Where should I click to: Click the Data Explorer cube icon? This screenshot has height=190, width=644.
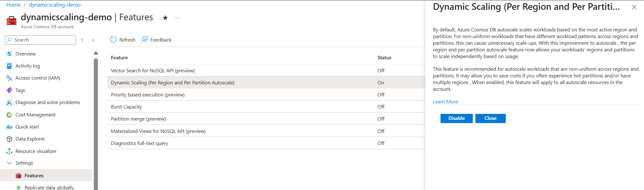(9, 139)
